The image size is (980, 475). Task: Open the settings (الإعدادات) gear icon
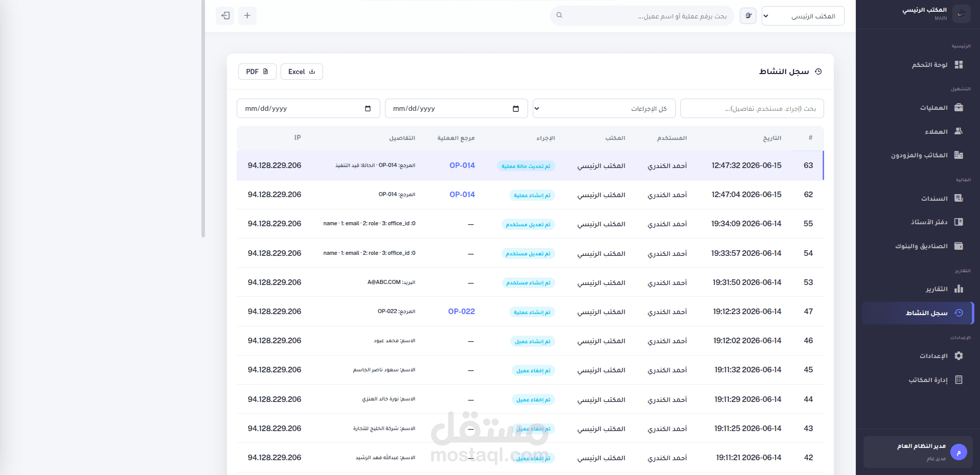pos(959,356)
